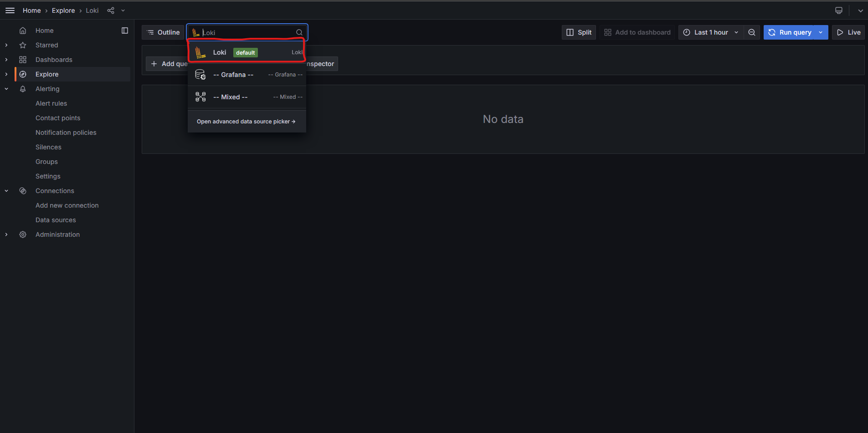Click inside the data source search field
Image resolution: width=868 pixels, height=433 pixels.
click(246, 32)
